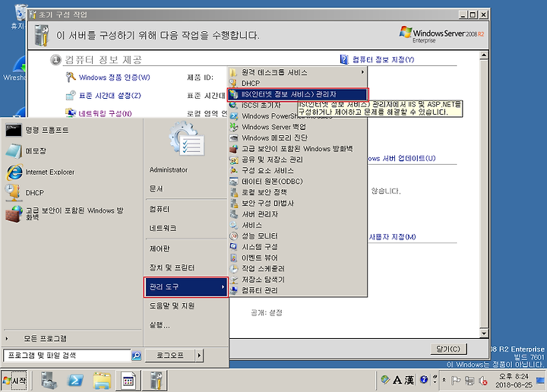Open Windows 정품 인증(W) link
The image size is (547, 392).
click(114, 77)
